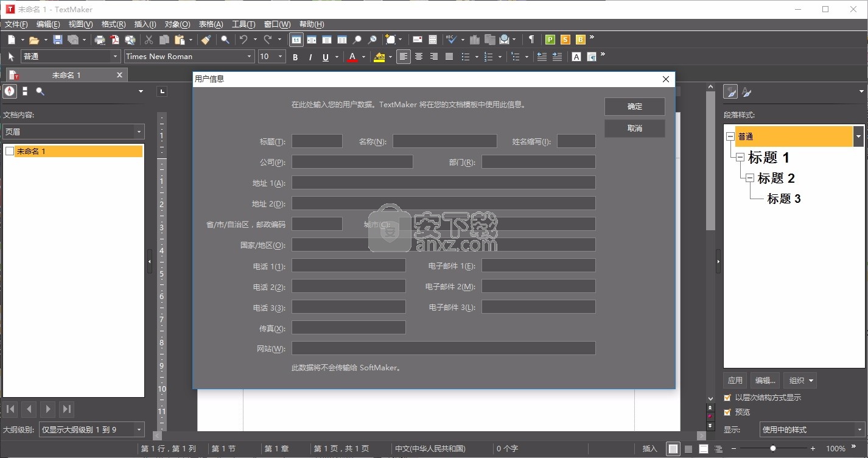Click the 网站(W) input field
Viewport: 868px width, 458px height.
coord(444,348)
